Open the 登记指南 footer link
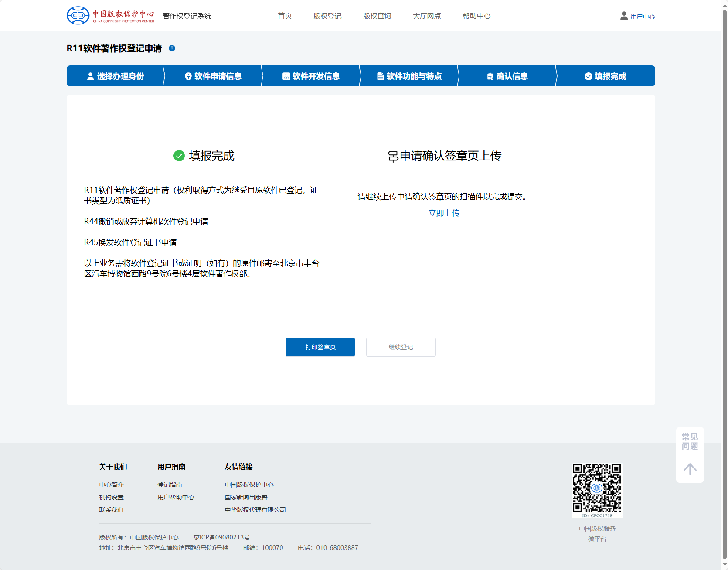728x570 pixels. pyautogui.click(x=170, y=485)
